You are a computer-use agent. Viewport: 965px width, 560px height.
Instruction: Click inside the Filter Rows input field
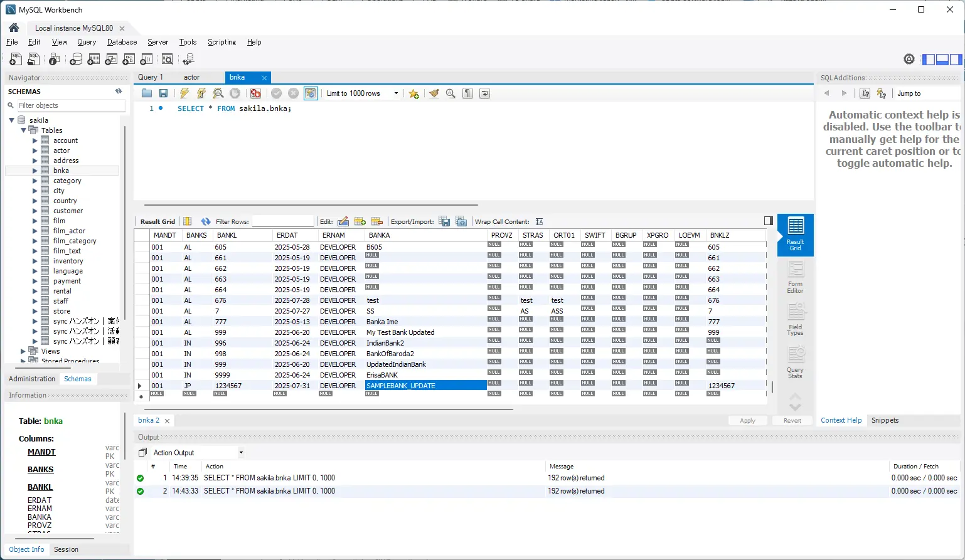point(282,221)
